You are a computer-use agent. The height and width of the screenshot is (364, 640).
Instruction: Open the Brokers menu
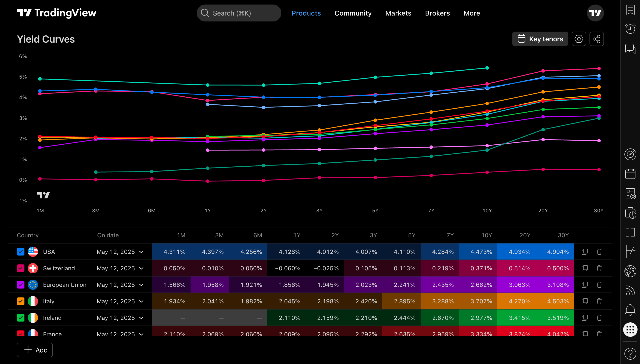(437, 13)
